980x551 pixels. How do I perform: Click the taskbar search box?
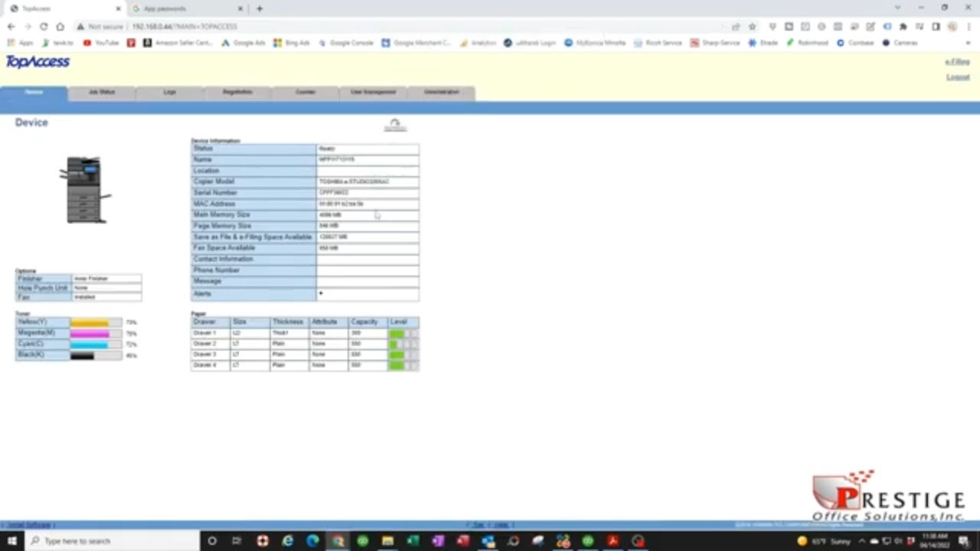click(x=113, y=541)
